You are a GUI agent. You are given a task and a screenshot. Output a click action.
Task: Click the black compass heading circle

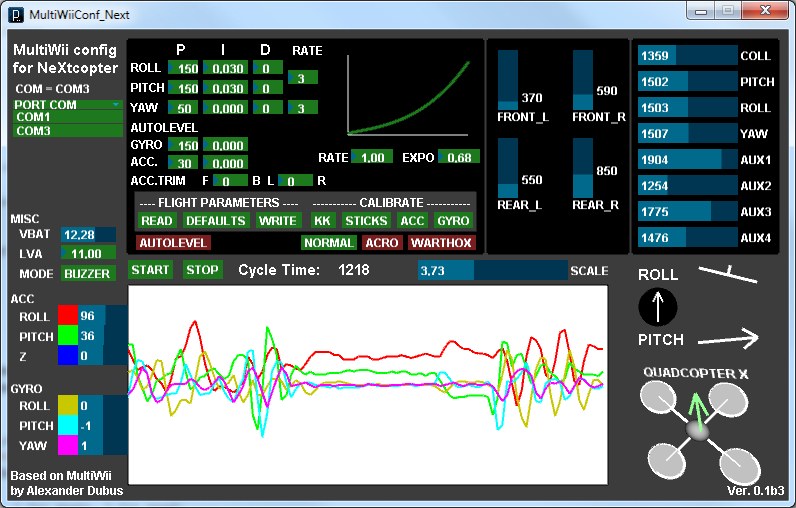[657, 307]
